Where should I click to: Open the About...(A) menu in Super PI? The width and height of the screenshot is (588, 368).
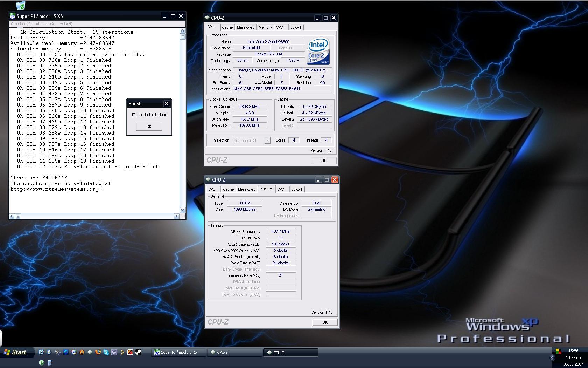pyautogui.click(x=45, y=24)
